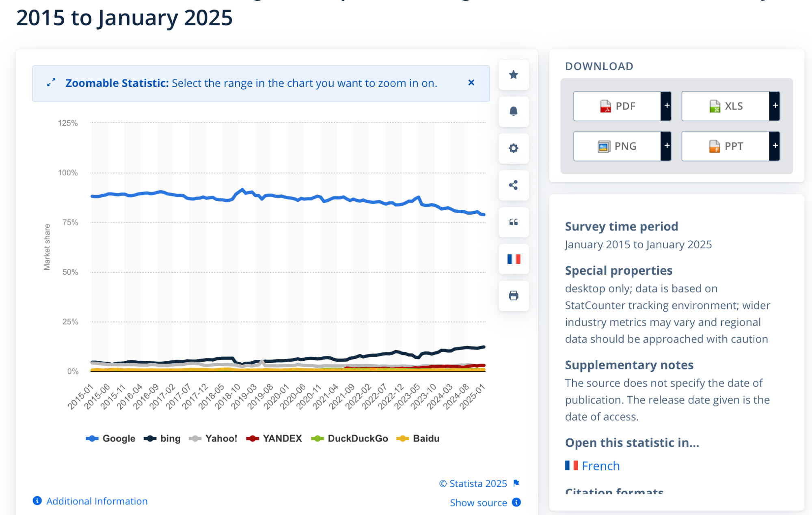Open chart settings gear icon
Screen dimensions: 812x515
click(x=513, y=148)
